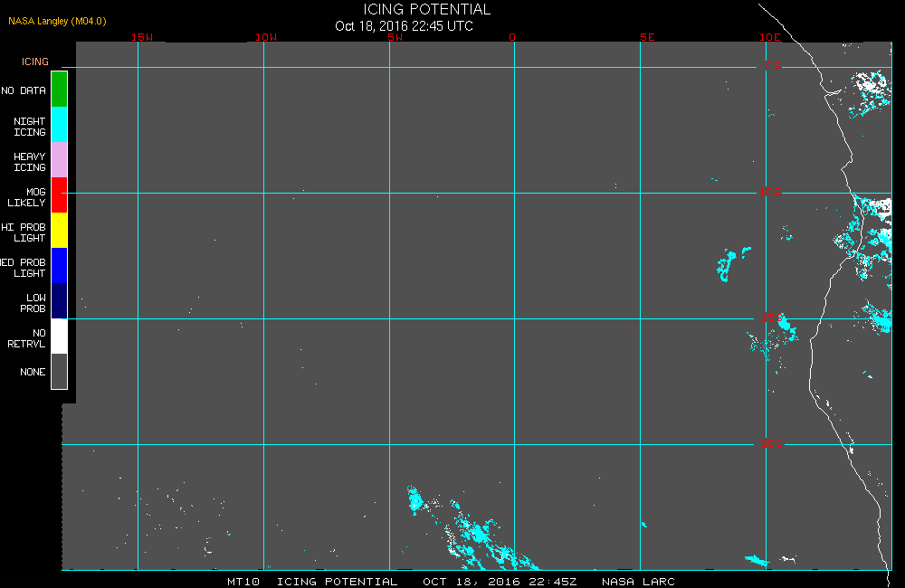Click the ICING legend heading
The height and width of the screenshot is (588, 905).
(35, 62)
